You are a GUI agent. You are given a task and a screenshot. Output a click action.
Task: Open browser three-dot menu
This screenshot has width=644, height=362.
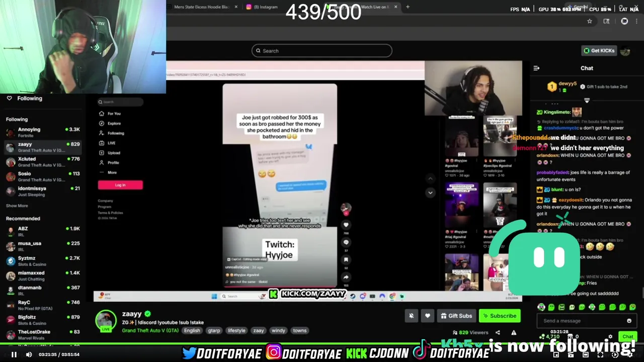[x=636, y=21]
